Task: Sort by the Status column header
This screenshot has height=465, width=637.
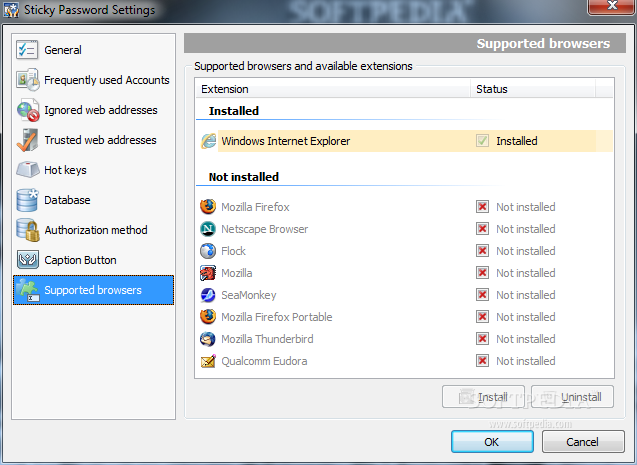Action: 533,89
